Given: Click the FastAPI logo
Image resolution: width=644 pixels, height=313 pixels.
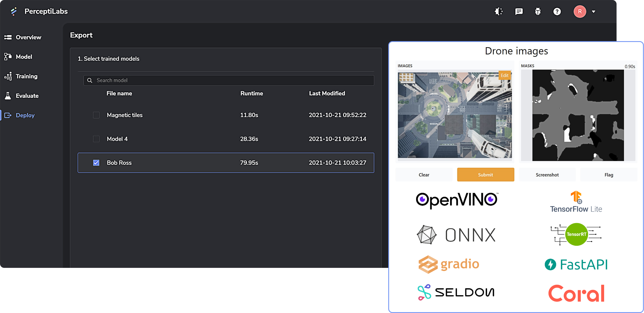Looking at the screenshot, I should (576, 264).
